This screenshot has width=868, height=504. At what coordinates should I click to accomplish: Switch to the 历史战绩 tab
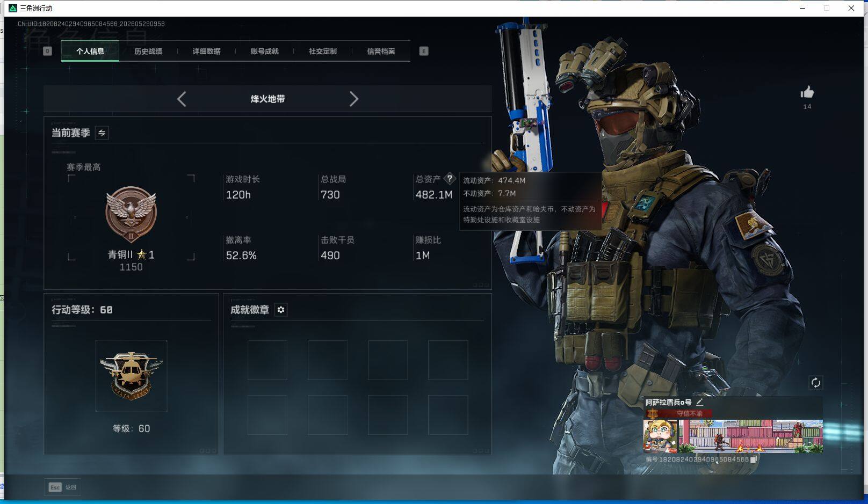pyautogui.click(x=148, y=51)
